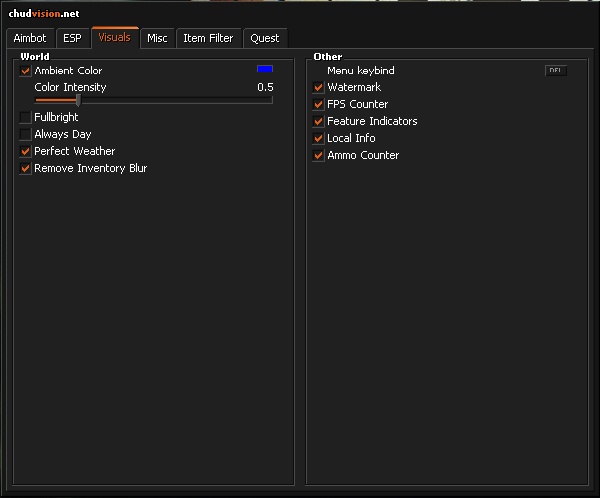The image size is (600, 498).
Task: Open the ESP tab
Action: point(72,38)
